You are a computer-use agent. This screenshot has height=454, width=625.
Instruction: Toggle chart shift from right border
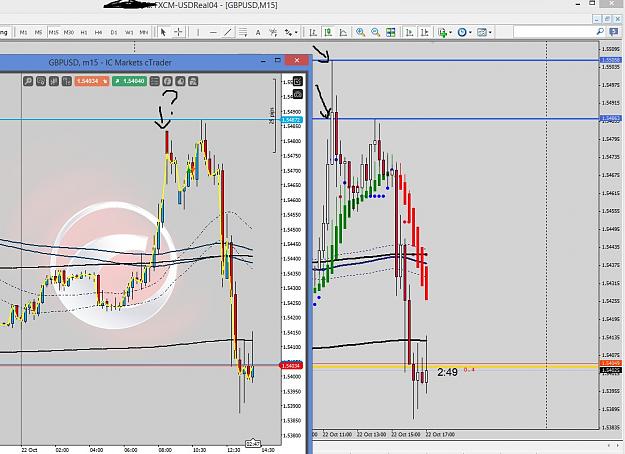425,32
